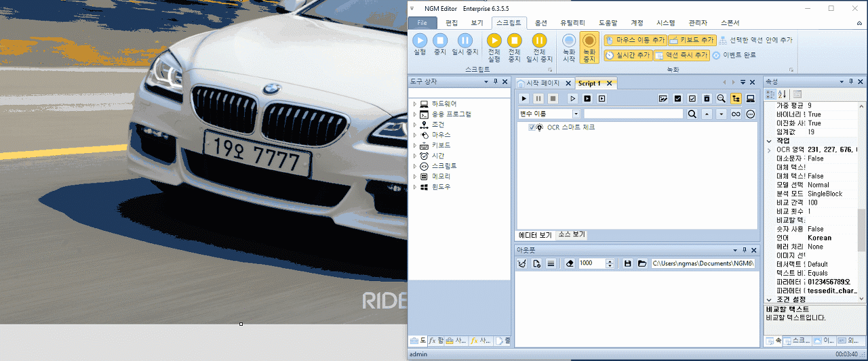Click the output eraser clear icon
The image size is (868, 361).
570,263
